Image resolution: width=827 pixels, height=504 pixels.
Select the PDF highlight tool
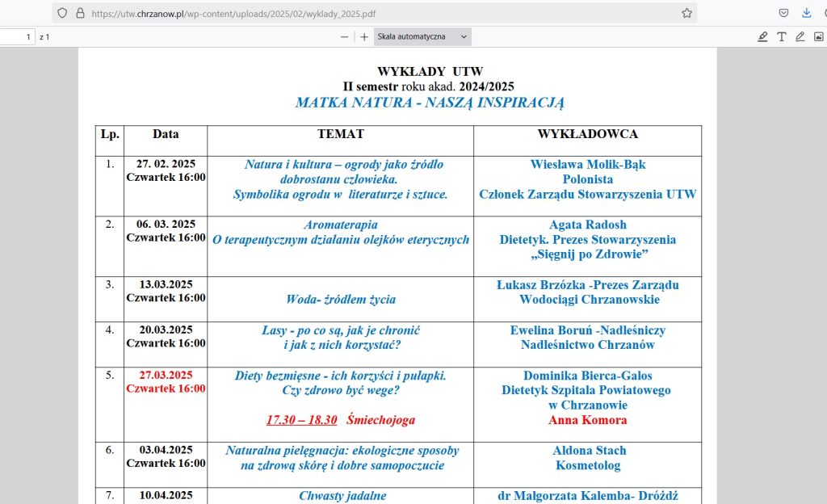(x=762, y=36)
